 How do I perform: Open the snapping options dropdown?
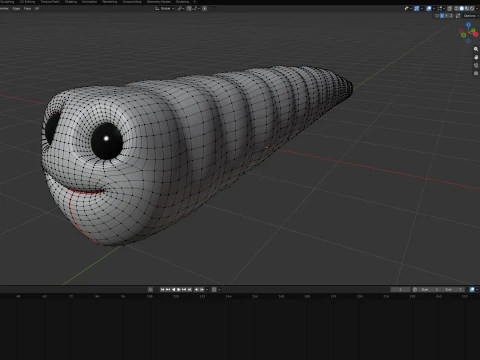click(x=196, y=8)
